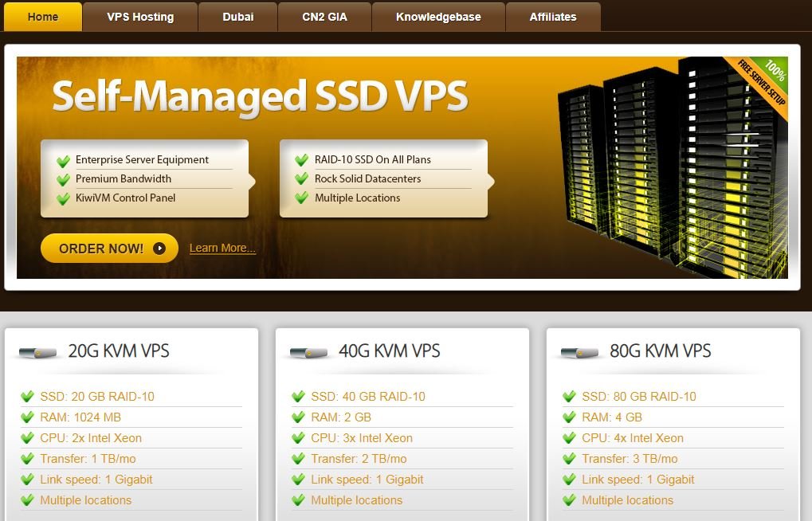Click the checkmark next to Enterprise Server Equipment
The width and height of the screenshot is (812, 521).
pyautogui.click(x=63, y=160)
